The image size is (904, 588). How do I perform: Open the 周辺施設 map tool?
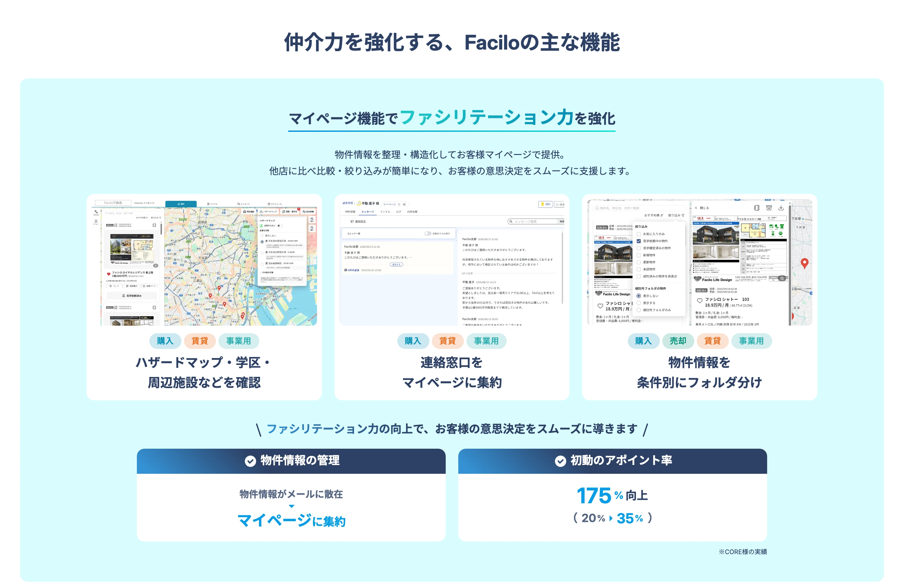(x=249, y=211)
